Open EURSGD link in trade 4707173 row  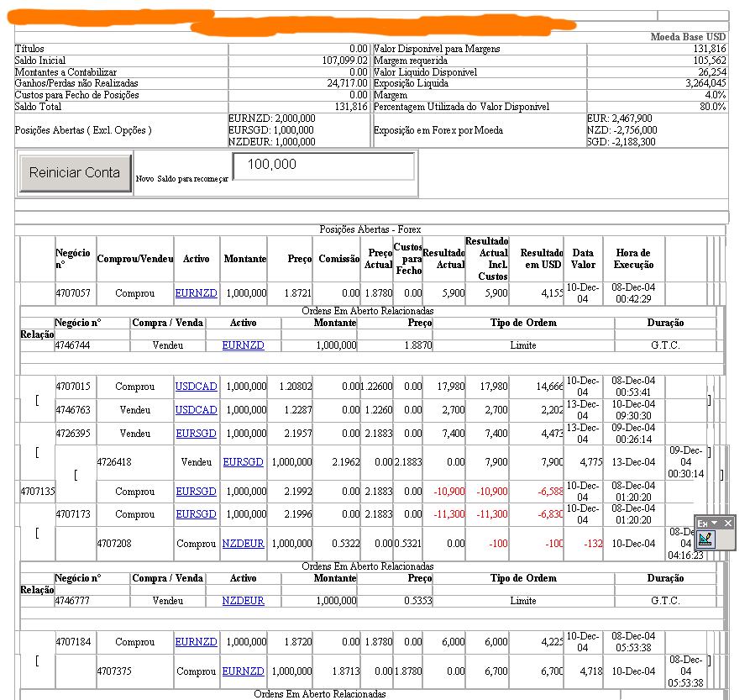point(197,514)
